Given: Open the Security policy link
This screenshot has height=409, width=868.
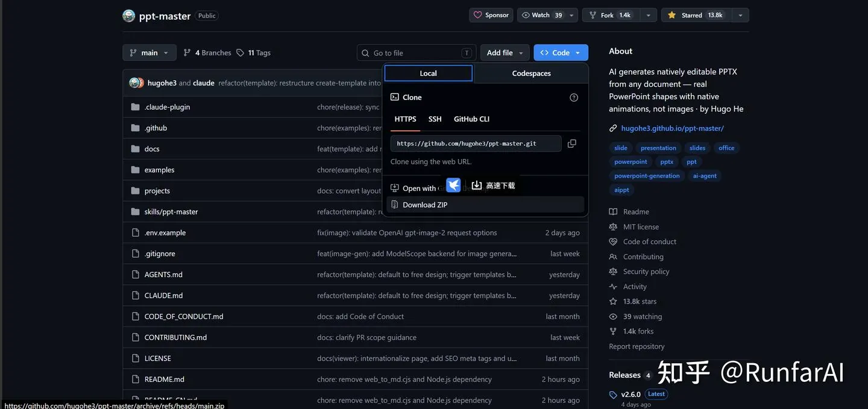Looking at the screenshot, I should 646,272.
